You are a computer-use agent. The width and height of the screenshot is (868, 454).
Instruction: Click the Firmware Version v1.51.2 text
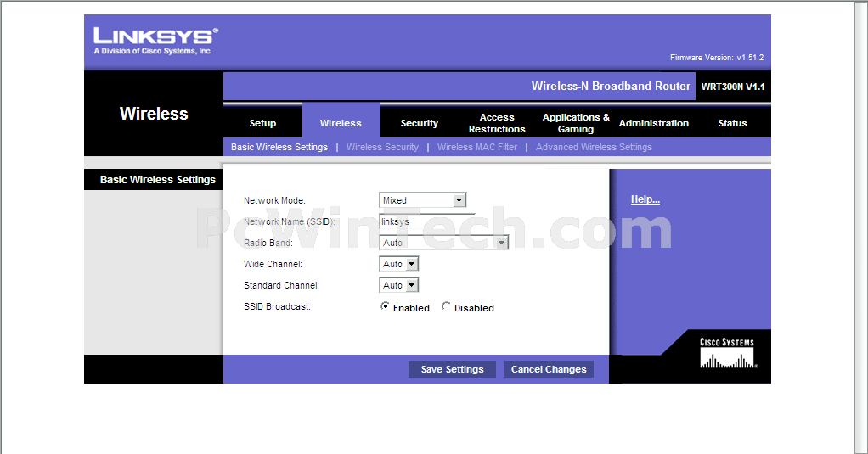coord(717,58)
